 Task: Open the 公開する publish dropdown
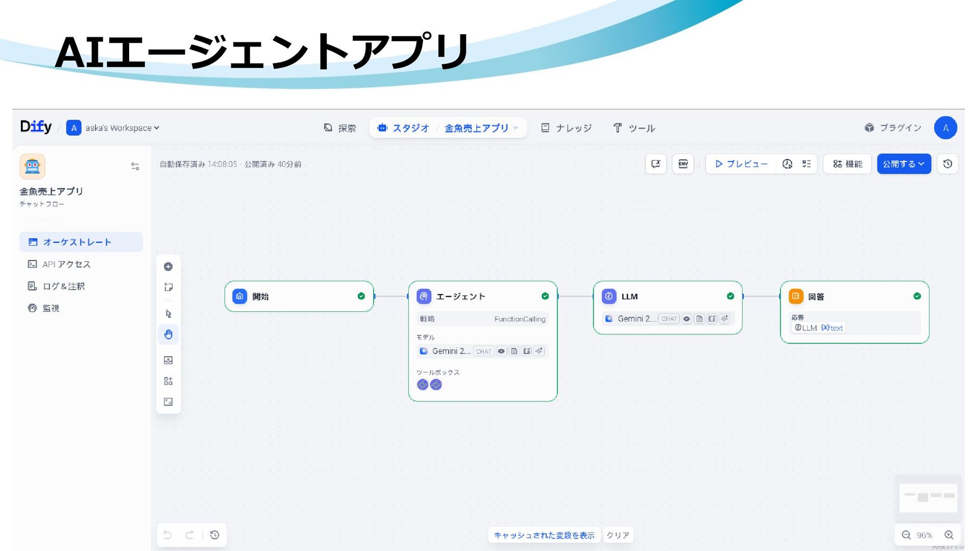pyautogui.click(x=903, y=164)
